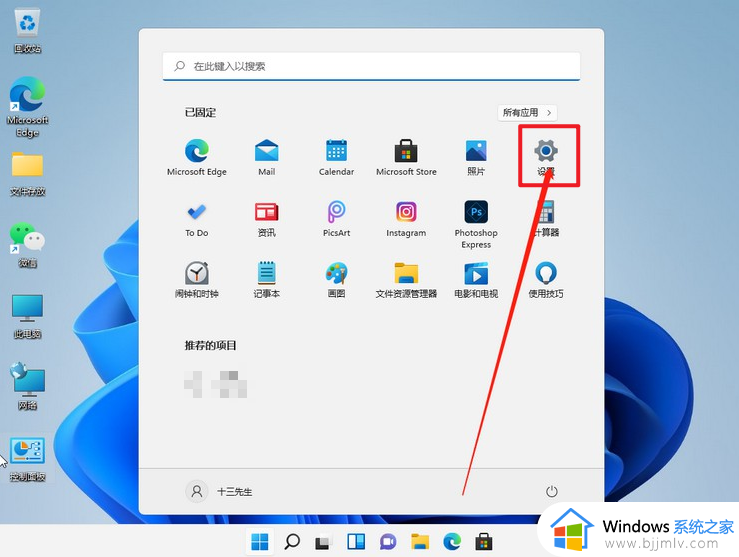Open the 照片 photos app
Viewport: 739px width, 557px height.
coord(476,157)
